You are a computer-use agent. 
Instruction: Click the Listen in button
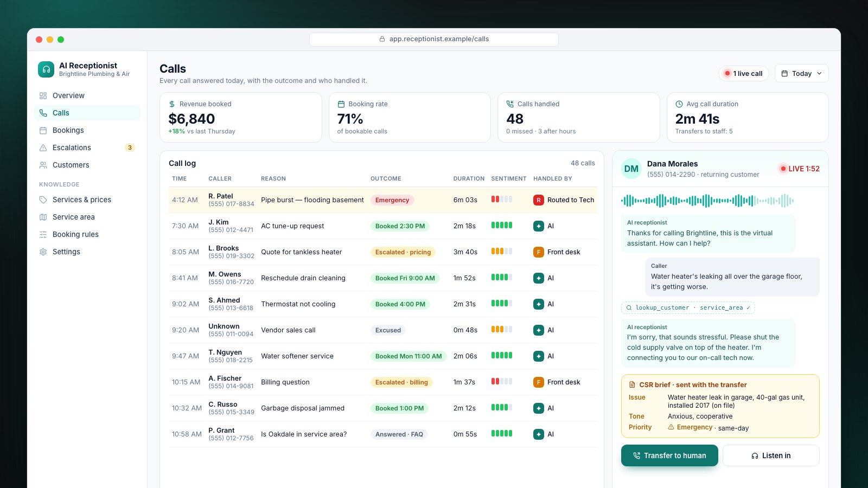point(771,455)
